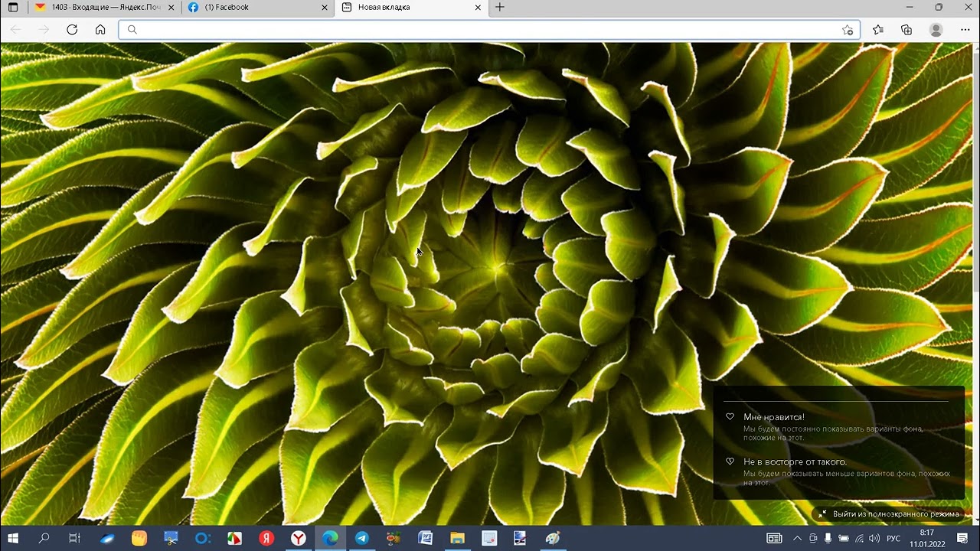
Task: Open a new tab with plus button
Action: [x=500, y=8]
